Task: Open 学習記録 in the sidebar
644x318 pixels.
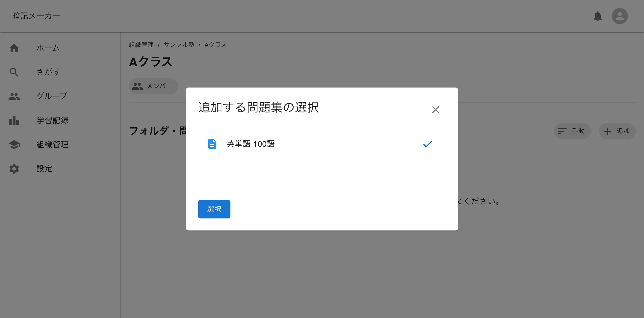Action: point(52,120)
